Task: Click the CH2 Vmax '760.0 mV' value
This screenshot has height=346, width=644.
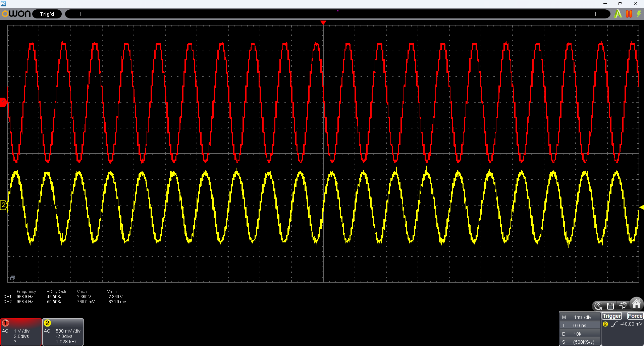Action: [x=86, y=302]
